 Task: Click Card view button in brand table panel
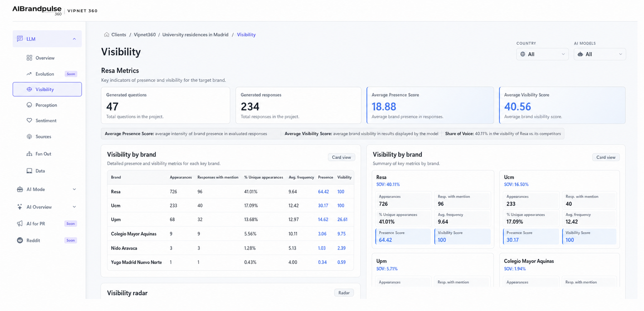click(341, 157)
